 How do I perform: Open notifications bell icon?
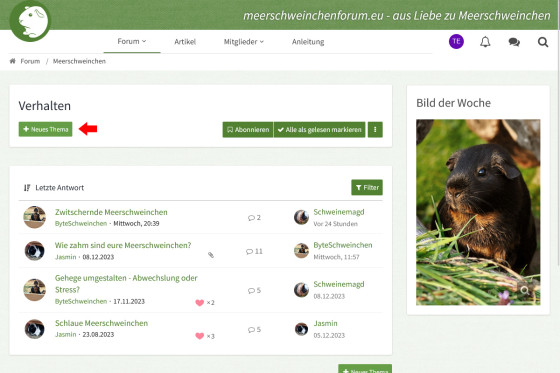point(485,42)
